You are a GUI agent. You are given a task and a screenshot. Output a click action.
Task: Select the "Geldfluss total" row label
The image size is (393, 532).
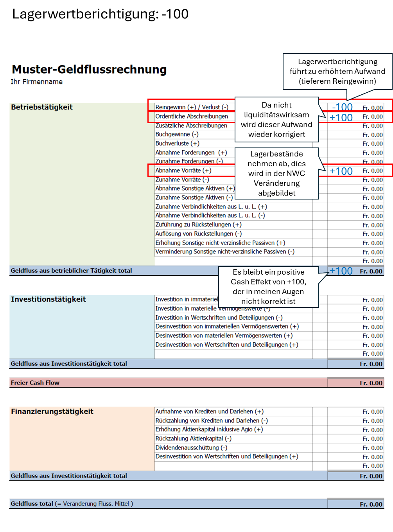pos(72,504)
